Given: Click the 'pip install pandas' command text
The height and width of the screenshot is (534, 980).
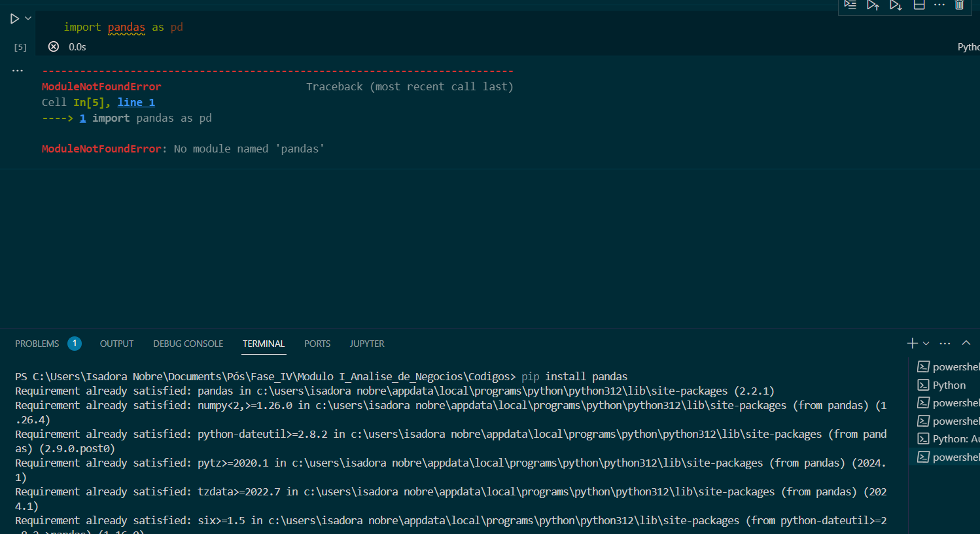Looking at the screenshot, I should tap(574, 376).
